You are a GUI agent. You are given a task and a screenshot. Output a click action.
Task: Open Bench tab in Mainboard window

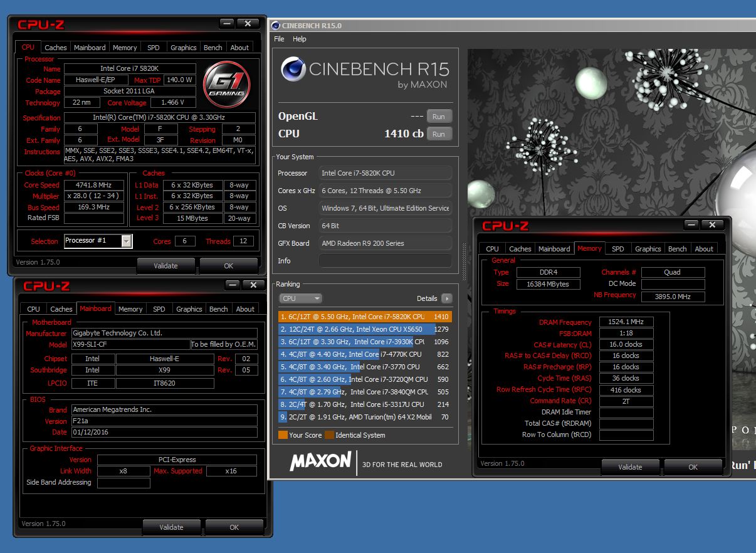point(219,309)
